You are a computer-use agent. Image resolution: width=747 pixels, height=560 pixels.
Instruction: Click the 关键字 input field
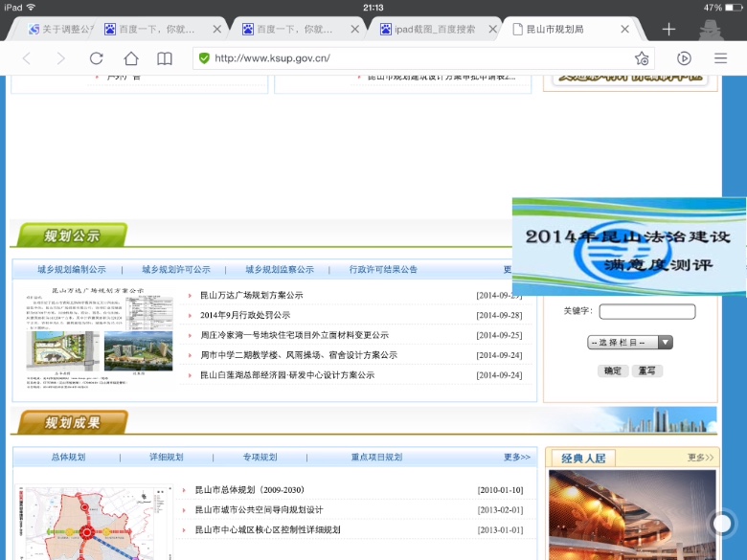coord(646,312)
